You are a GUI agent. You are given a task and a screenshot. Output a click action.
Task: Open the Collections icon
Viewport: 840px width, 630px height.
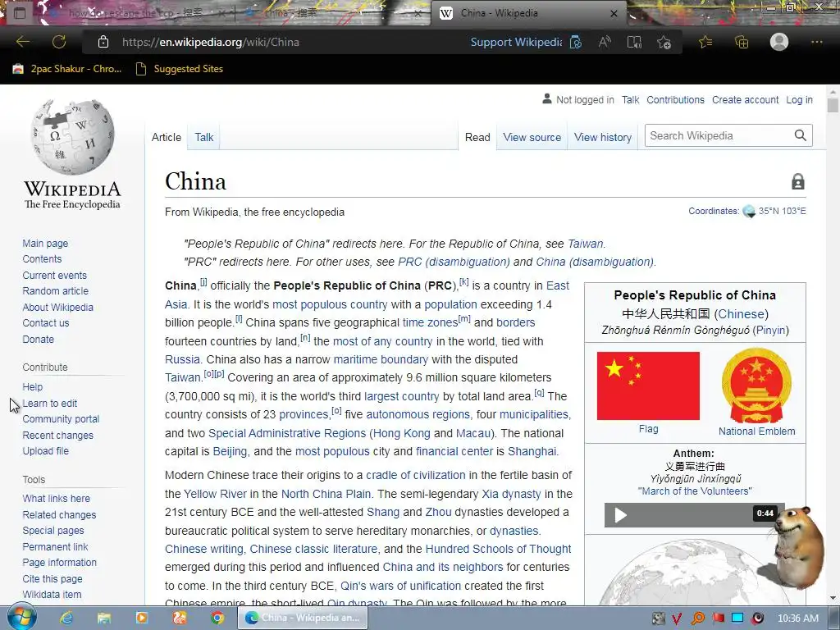point(742,42)
